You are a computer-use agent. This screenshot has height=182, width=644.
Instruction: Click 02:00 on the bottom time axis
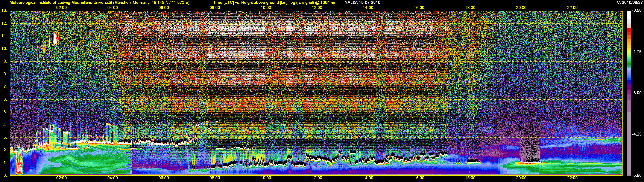click(61, 178)
